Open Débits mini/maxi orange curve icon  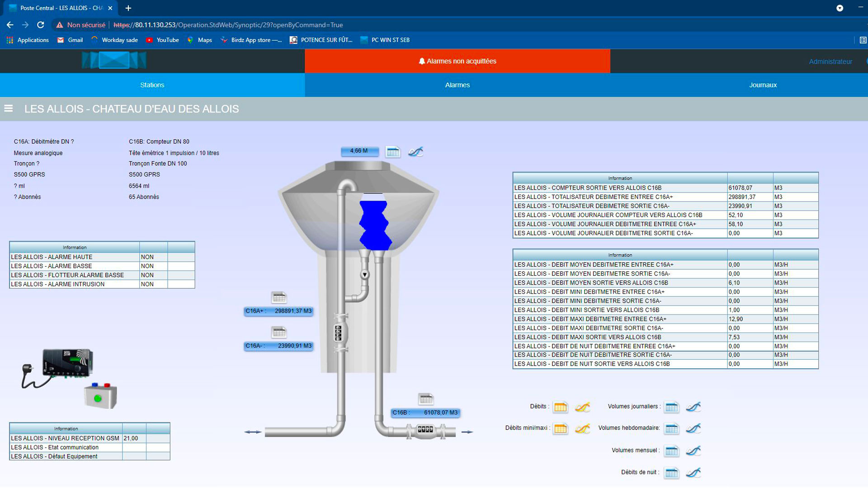click(x=582, y=428)
